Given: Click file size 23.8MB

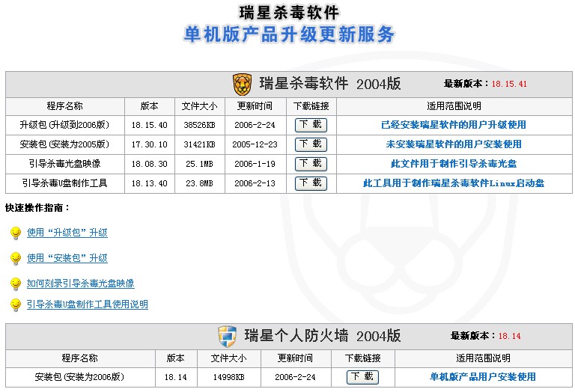Looking at the screenshot, I should pos(199,183).
